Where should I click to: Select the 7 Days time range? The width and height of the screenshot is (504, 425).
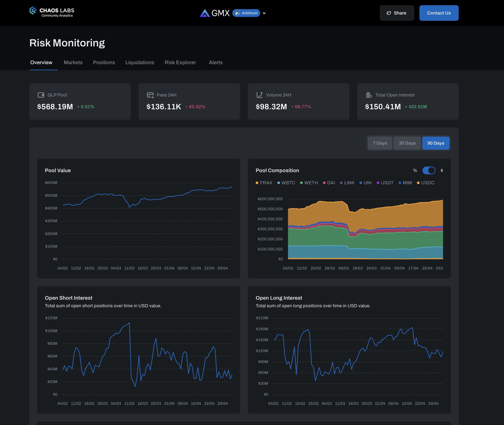(380, 143)
